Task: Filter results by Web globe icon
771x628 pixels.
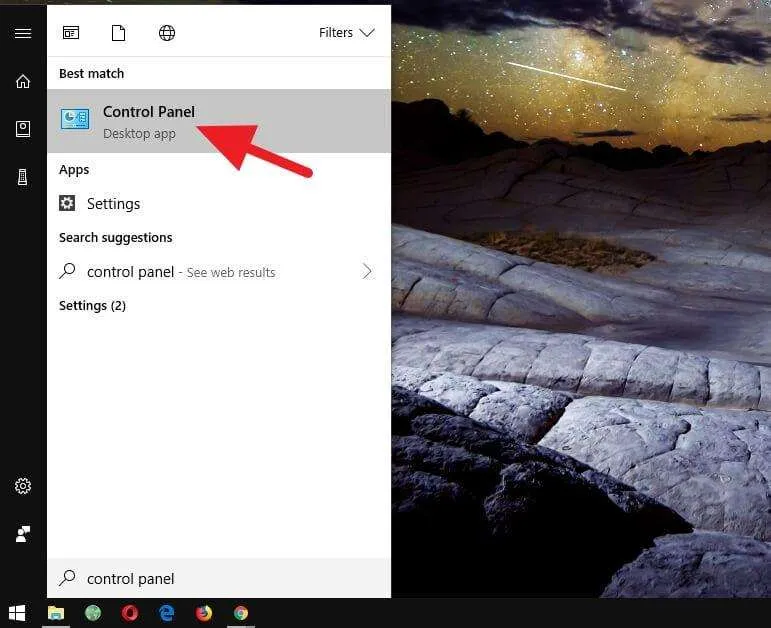Action: pyautogui.click(x=167, y=33)
